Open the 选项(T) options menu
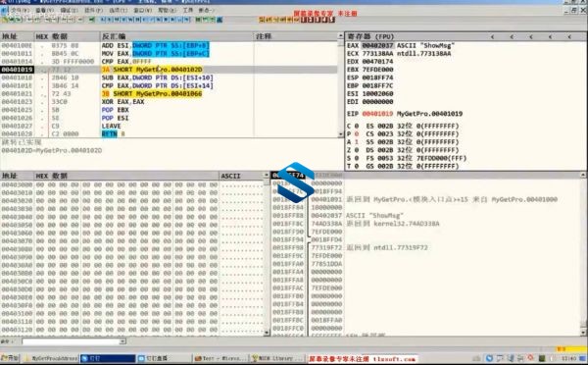The image size is (588, 365). point(119,10)
